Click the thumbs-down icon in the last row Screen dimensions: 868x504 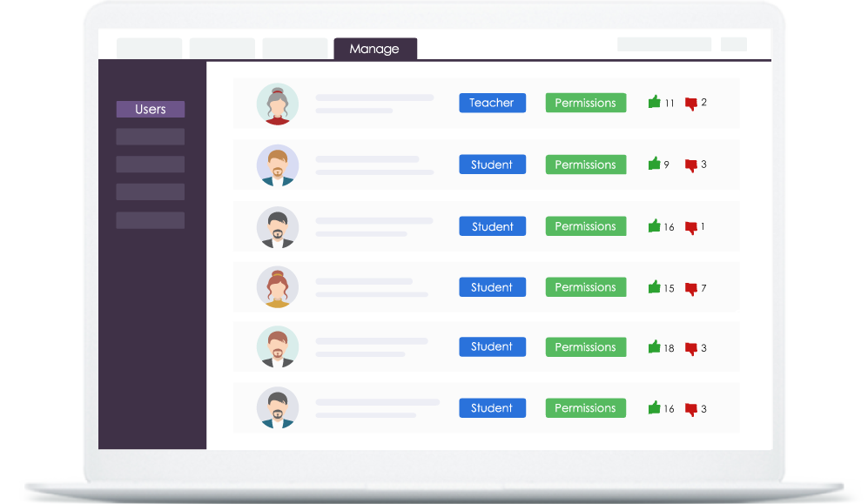691,410
